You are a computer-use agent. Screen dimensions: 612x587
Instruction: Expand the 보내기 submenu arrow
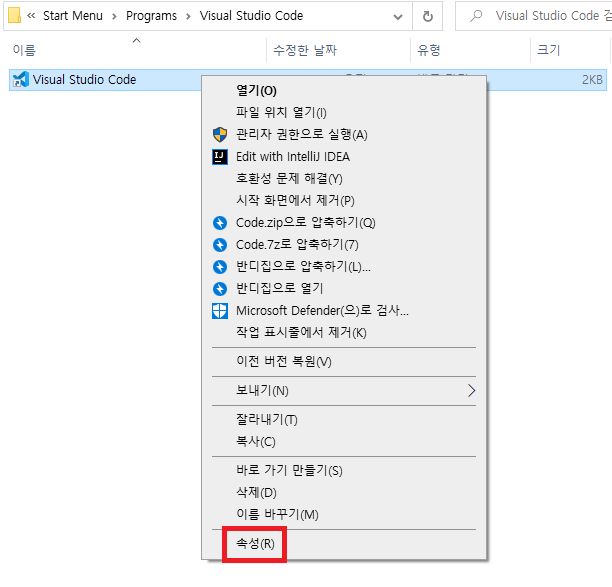pos(471,391)
